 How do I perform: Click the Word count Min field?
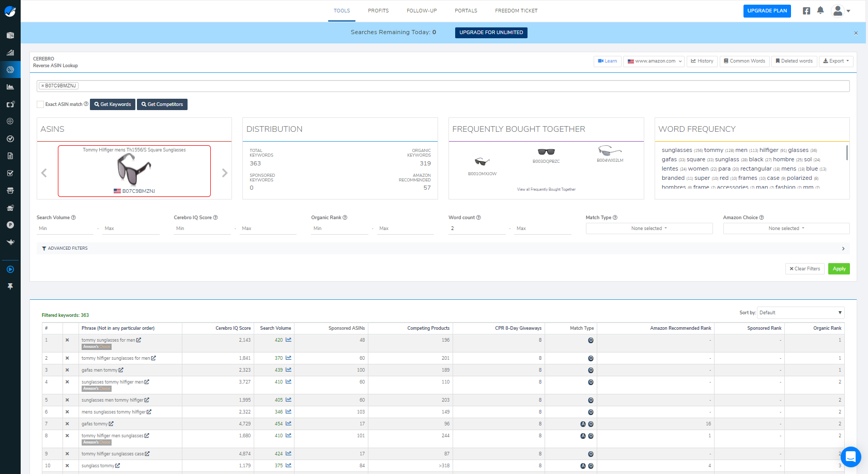point(477,228)
